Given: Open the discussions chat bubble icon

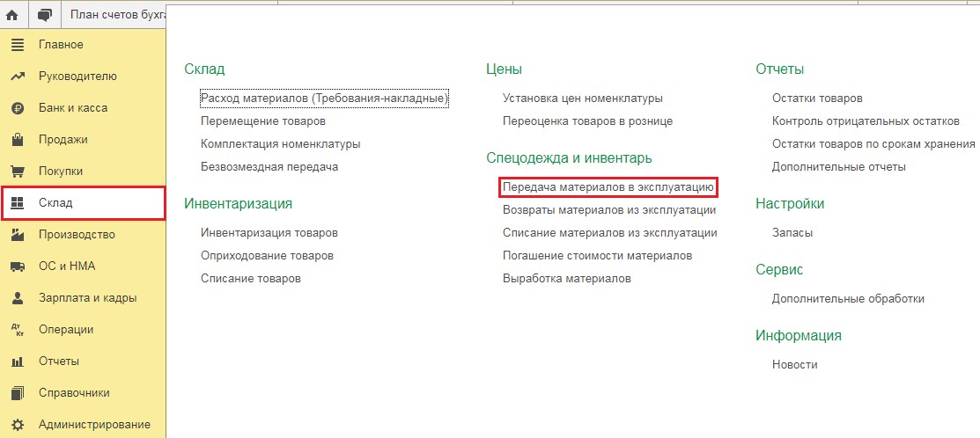Looking at the screenshot, I should click(x=45, y=15).
